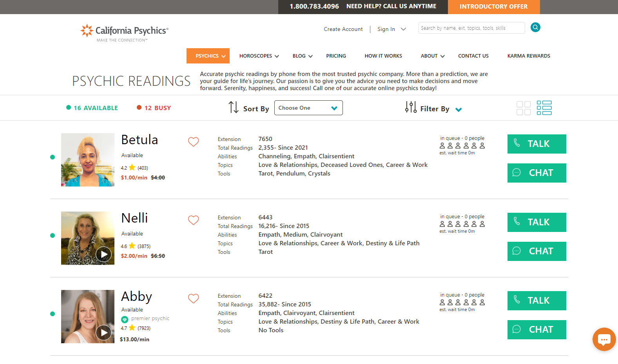
Task: Open the Blog menu
Action: tap(303, 56)
